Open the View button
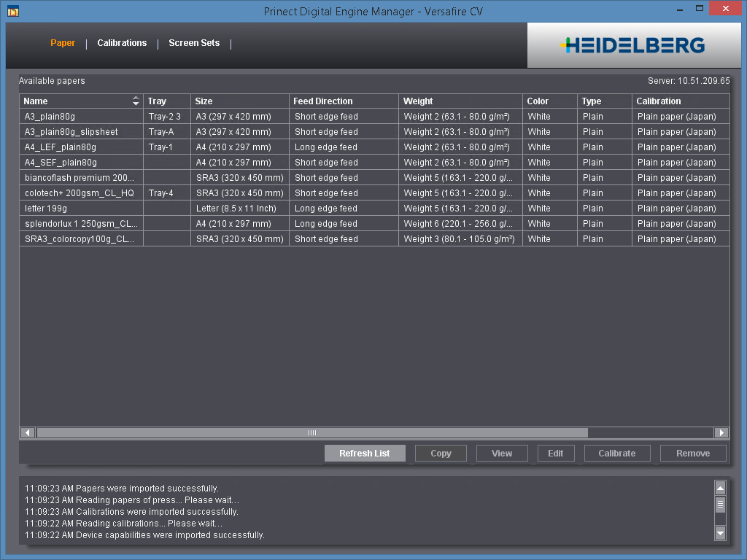 click(501, 453)
